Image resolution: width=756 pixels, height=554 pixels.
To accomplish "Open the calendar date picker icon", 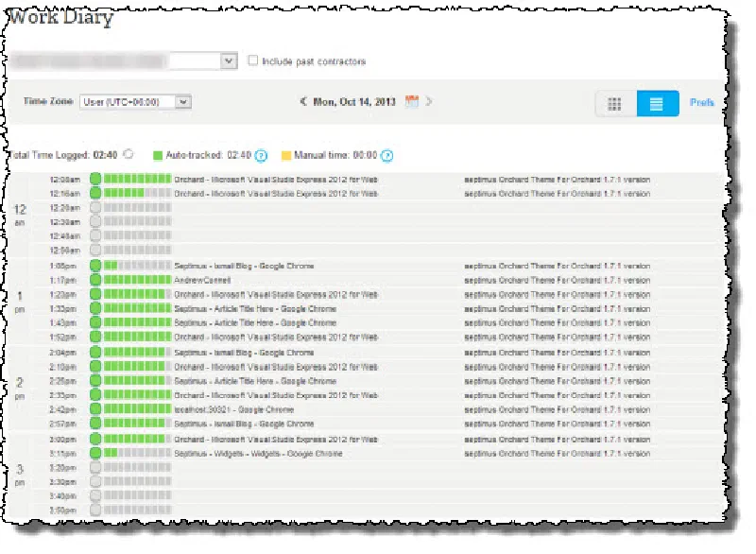I will pyautogui.click(x=412, y=102).
